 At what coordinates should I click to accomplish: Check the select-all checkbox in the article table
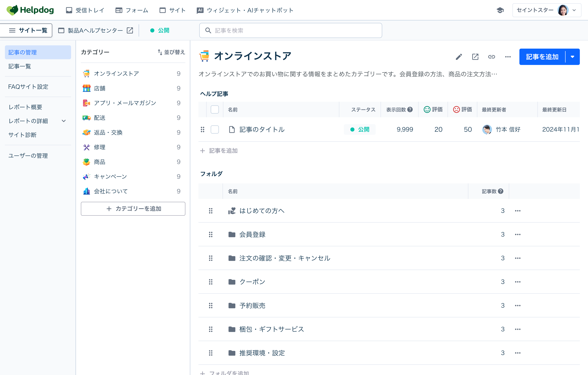215,109
